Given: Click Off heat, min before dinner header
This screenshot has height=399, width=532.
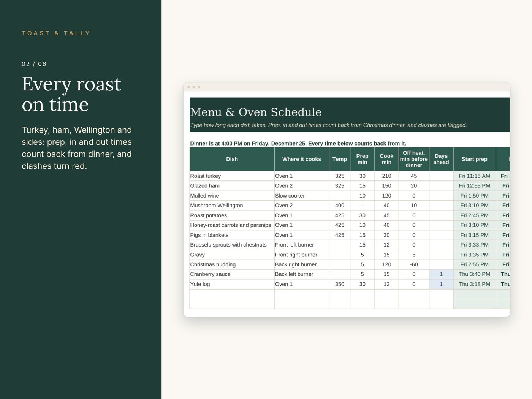Looking at the screenshot, I should [414, 159].
